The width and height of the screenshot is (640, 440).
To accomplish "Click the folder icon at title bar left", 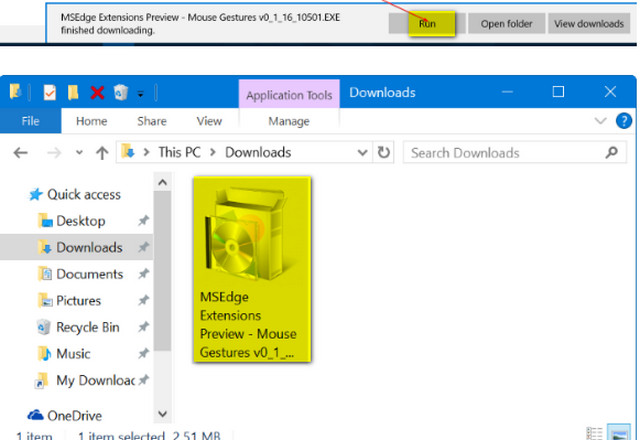I will coord(15,91).
